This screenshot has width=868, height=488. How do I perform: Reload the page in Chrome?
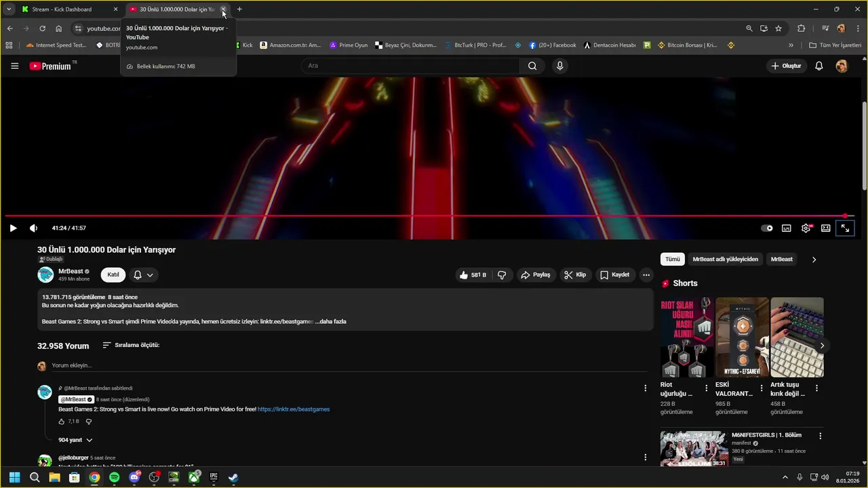(42, 28)
